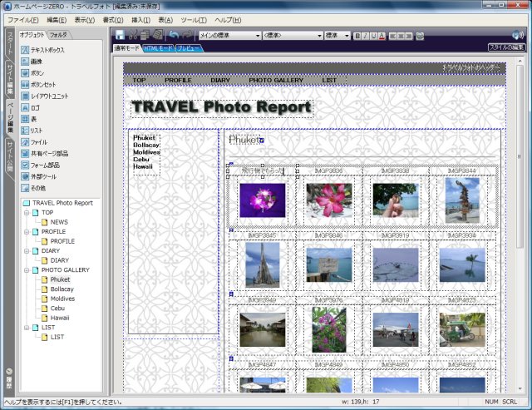Open the 挿入(I) menu

(x=140, y=20)
